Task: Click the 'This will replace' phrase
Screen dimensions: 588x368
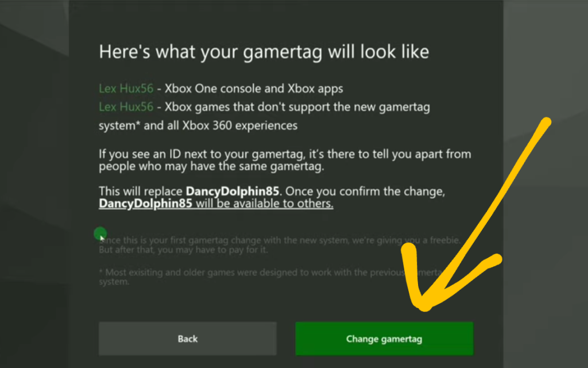Action: click(x=141, y=191)
